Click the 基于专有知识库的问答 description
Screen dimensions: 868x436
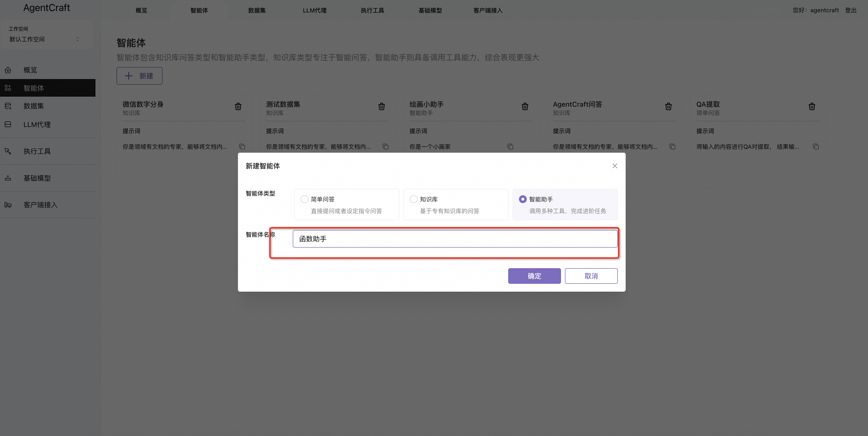coord(449,211)
